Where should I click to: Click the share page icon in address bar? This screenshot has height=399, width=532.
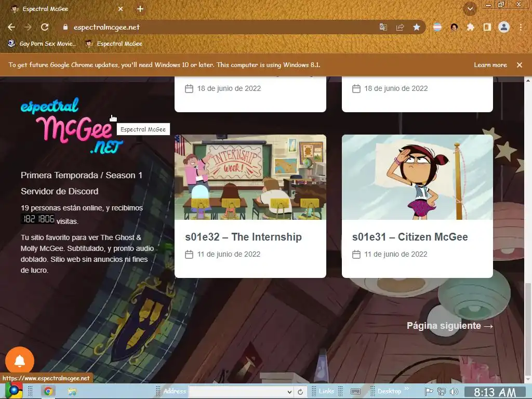[x=400, y=27]
